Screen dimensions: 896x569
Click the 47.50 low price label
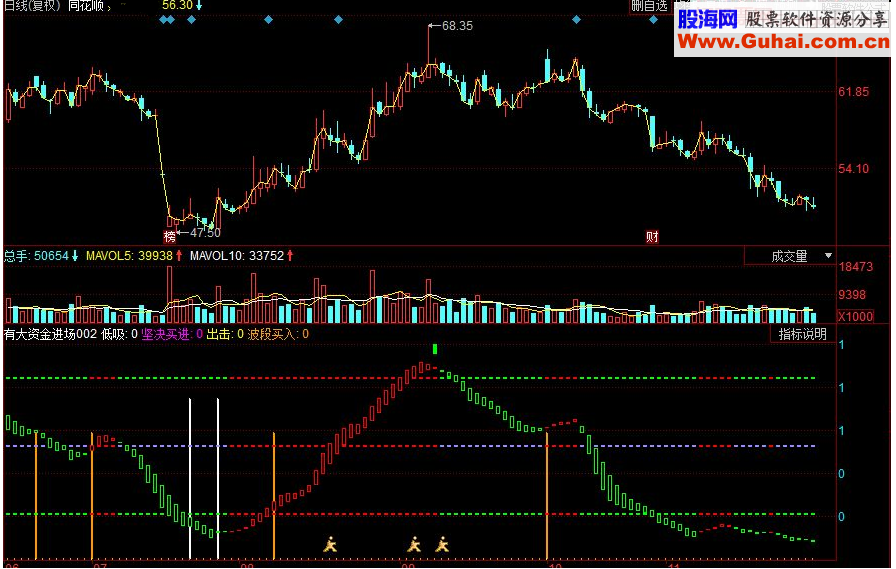coord(205,233)
